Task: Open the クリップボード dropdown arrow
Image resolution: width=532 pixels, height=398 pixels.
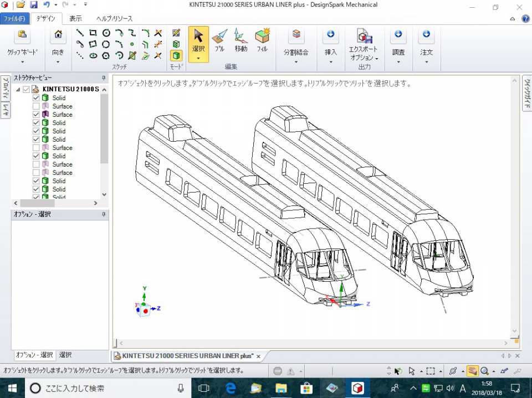Action: pos(22,62)
